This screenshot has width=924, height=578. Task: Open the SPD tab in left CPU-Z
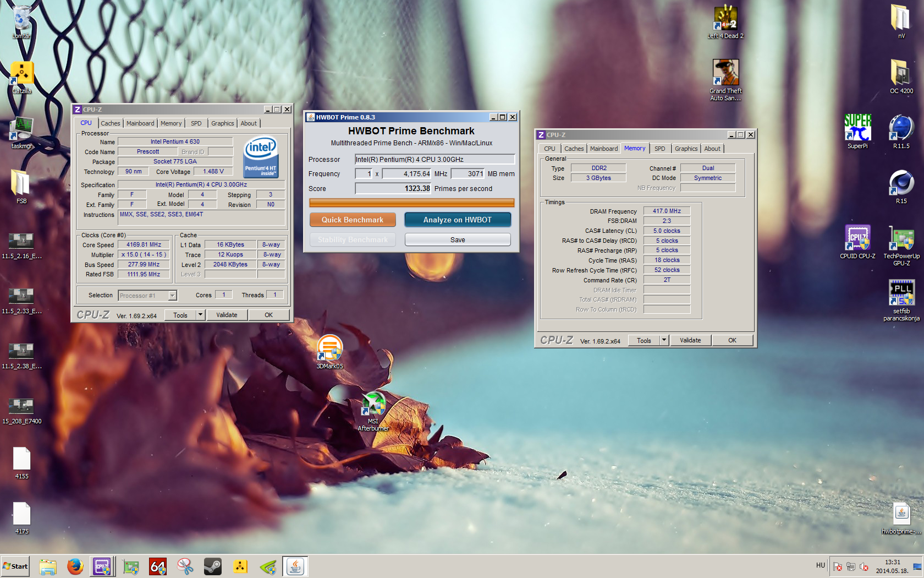coord(196,123)
